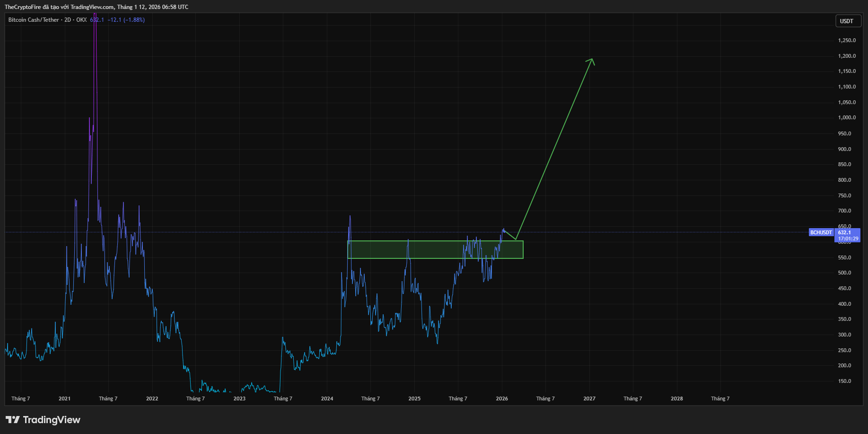Click the TradingView.com link in the title
Image resolution: width=868 pixels, height=434 pixels.
pyautogui.click(x=90, y=7)
